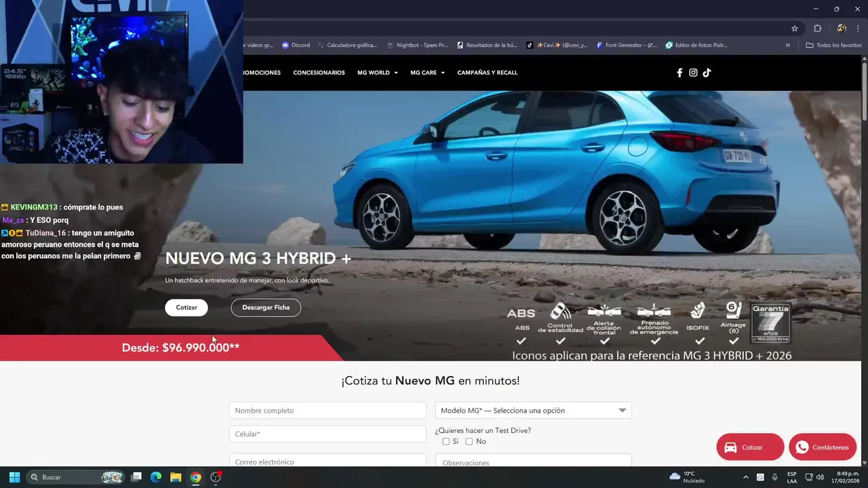
Task: Click the Garantía 7 años badge
Action: click(x=771, y=323)
